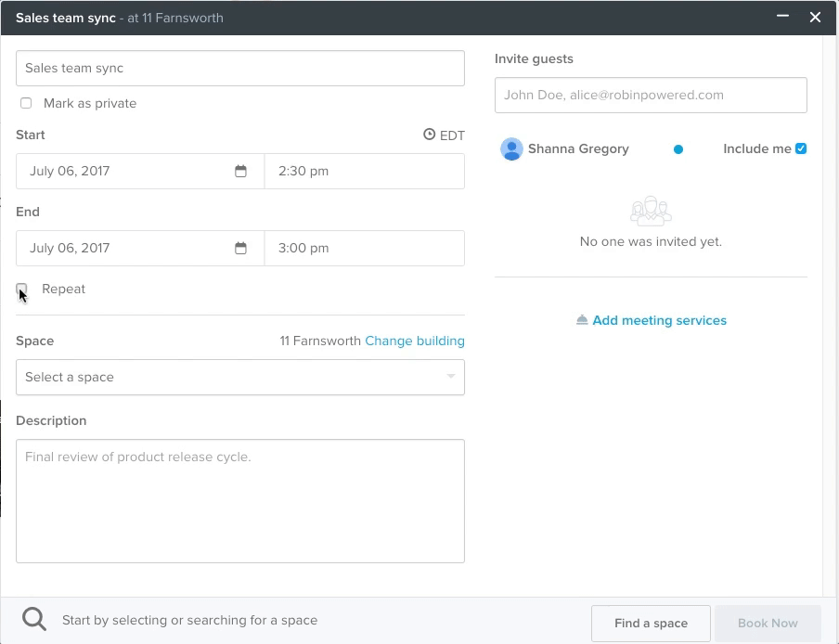The image size is (839, 644).
Task: Expand the Select a space dropdown
Action: tap(240, 377)
